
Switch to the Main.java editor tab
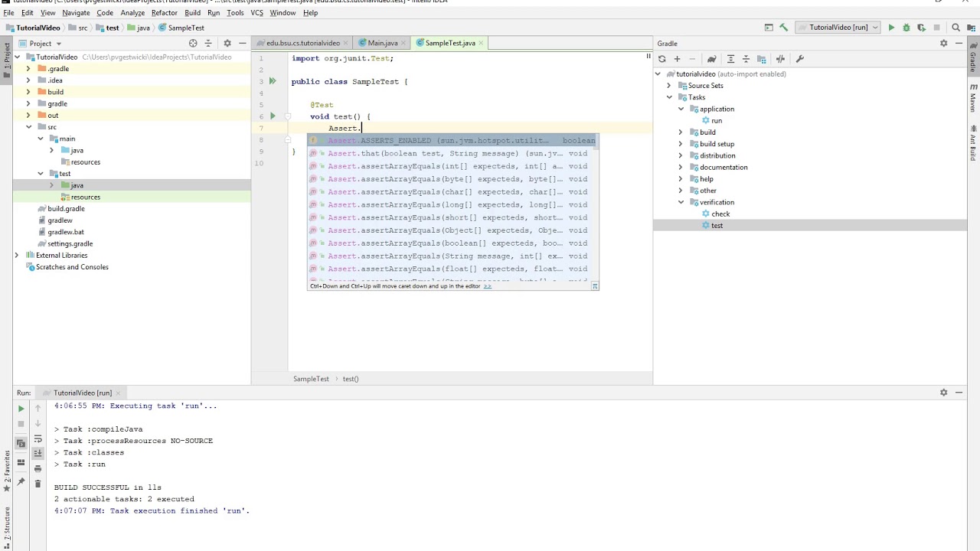[382, 44]
